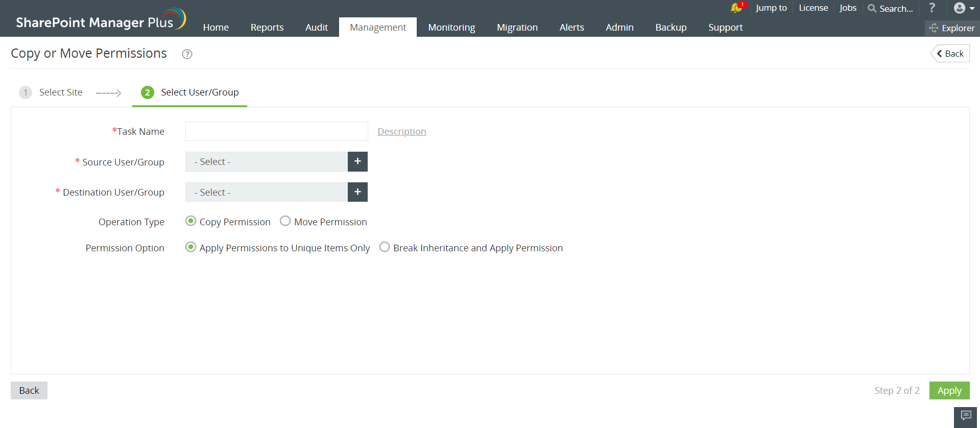Add a Destination User/Group with plus button

357,192
